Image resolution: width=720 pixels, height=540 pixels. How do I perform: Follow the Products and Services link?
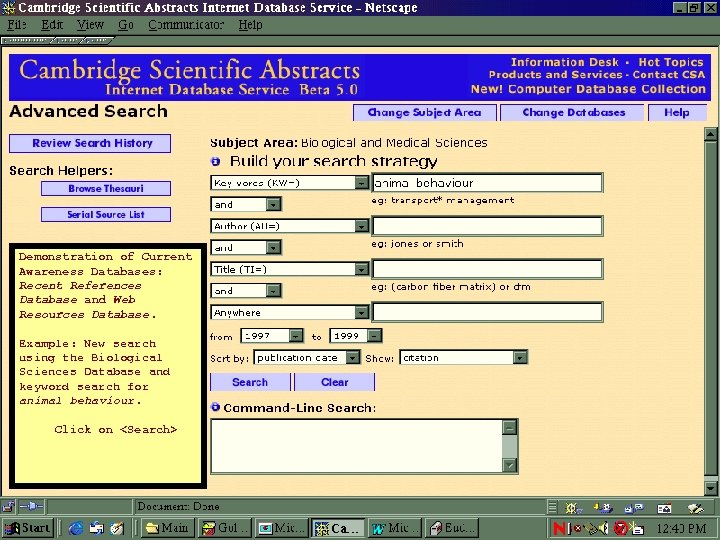pos(556,74)
